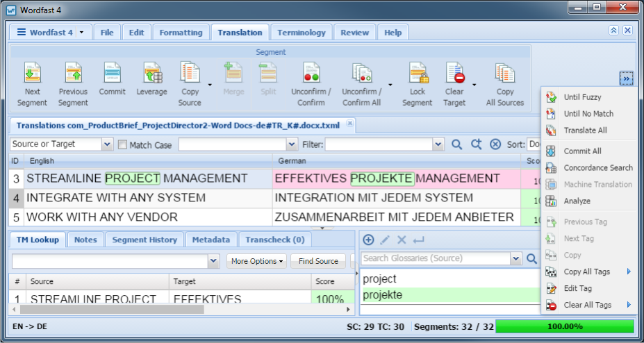This screenshot has width=644, height=343.
Task: Open the Source or Target dropdown
Action: (x=107, y=144)
